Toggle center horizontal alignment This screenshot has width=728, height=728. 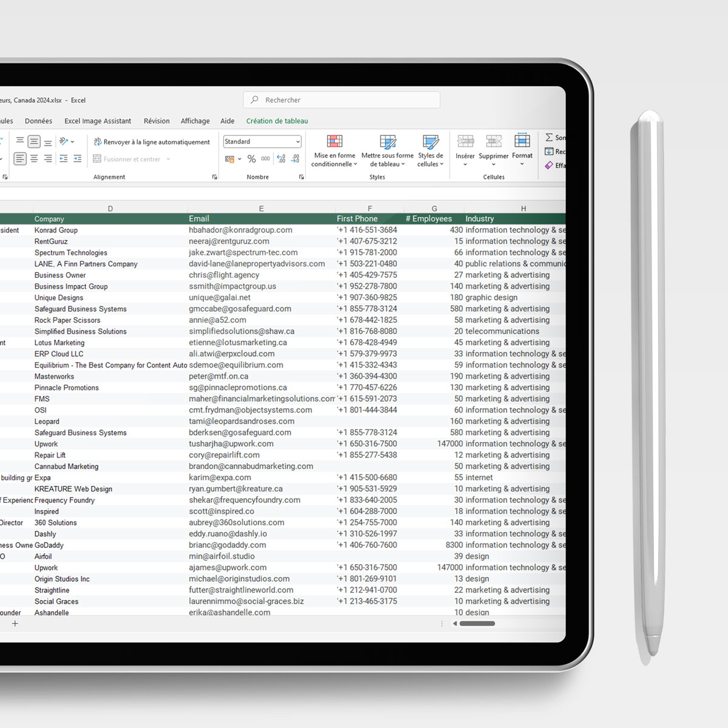point(34,159)
